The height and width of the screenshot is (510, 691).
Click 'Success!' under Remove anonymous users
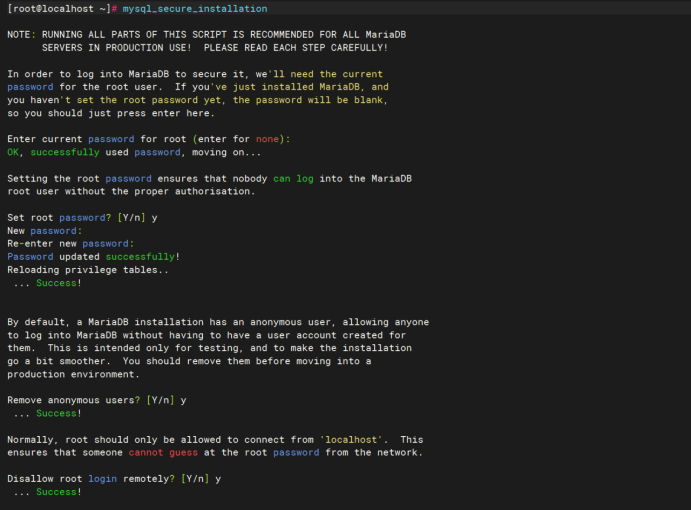click(59, 413)
